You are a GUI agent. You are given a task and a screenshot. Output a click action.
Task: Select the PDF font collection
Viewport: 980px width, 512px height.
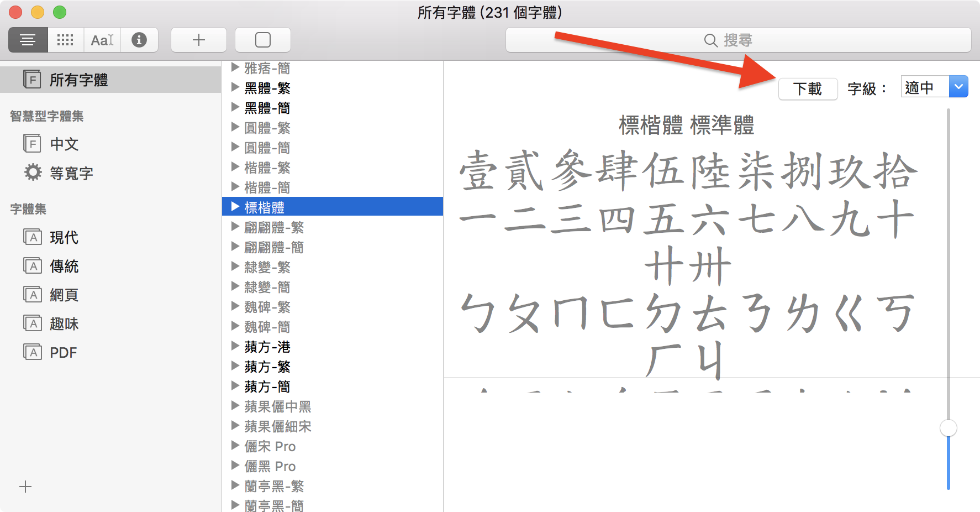click(63, 352)
